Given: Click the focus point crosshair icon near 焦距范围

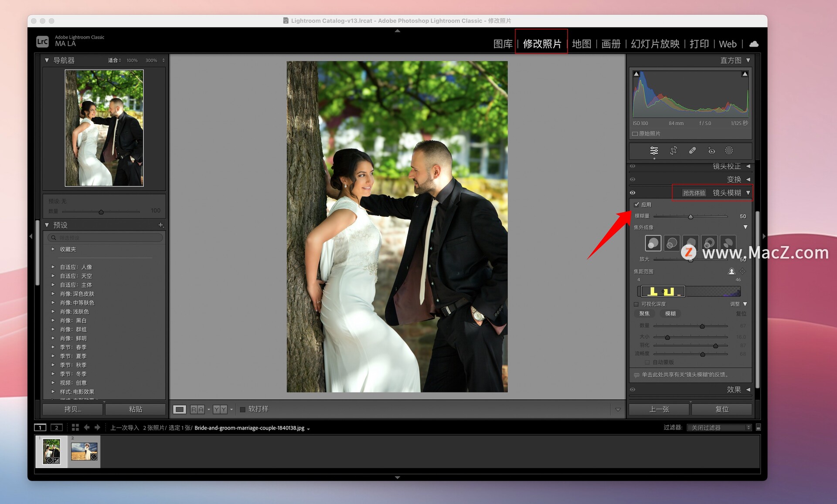Looking at the screenshot, I should point(742,271).
